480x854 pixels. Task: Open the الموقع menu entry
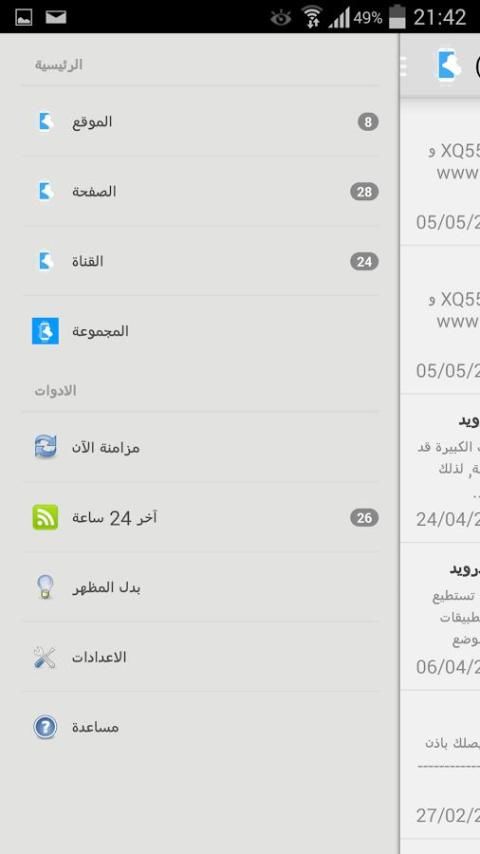[x=200, y=121]
